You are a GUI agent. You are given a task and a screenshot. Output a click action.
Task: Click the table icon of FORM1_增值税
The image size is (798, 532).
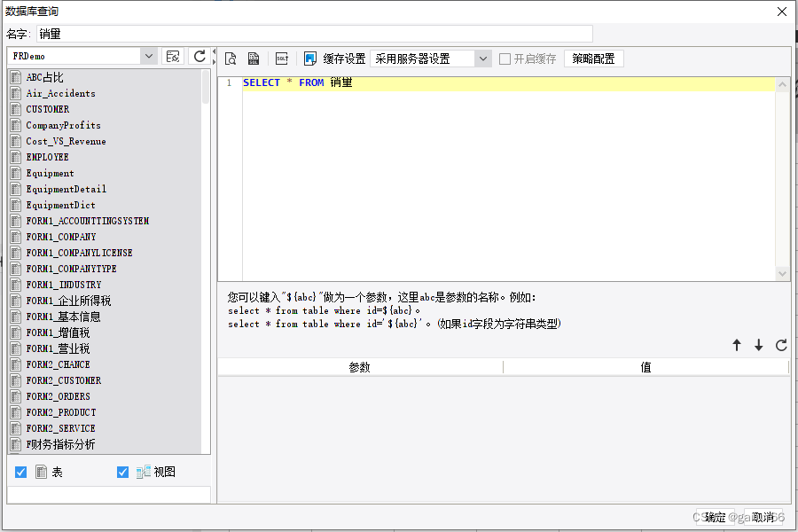coord(16,332)
